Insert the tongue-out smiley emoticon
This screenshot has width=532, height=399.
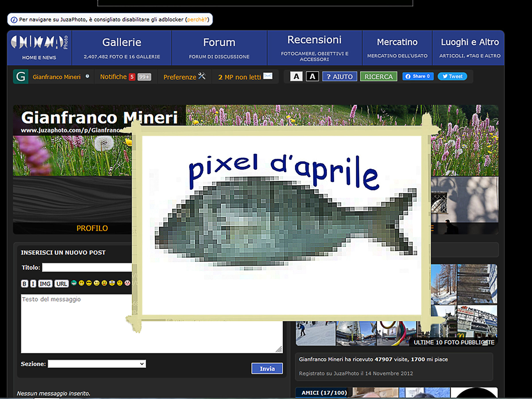tap(104, 283)
